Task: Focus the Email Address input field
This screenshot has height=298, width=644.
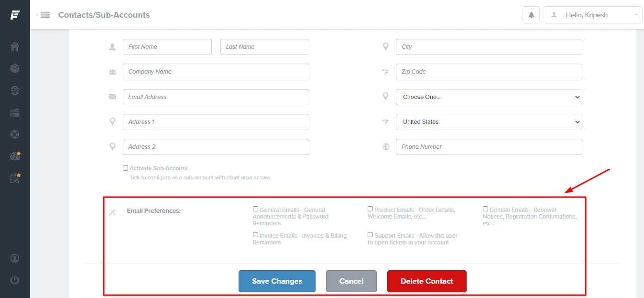Action: point(216,97)
